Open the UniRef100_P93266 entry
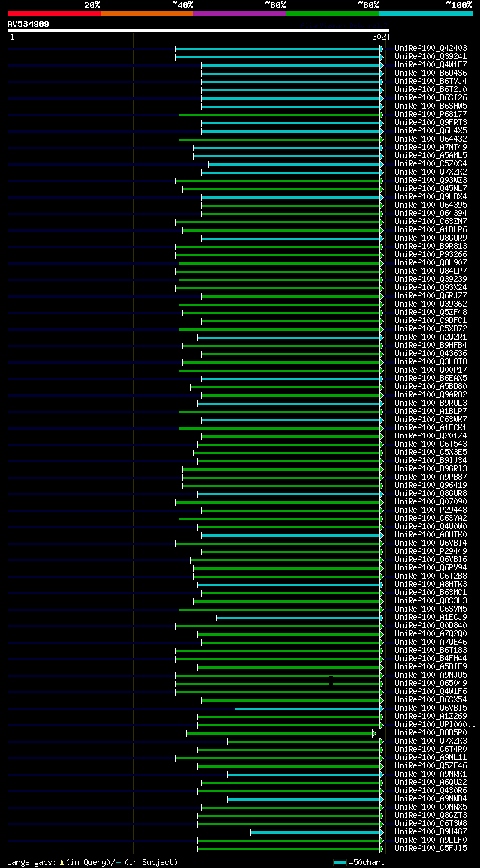Image resolution: width=480 pixels, height=868 pixels. click(430, 255)
